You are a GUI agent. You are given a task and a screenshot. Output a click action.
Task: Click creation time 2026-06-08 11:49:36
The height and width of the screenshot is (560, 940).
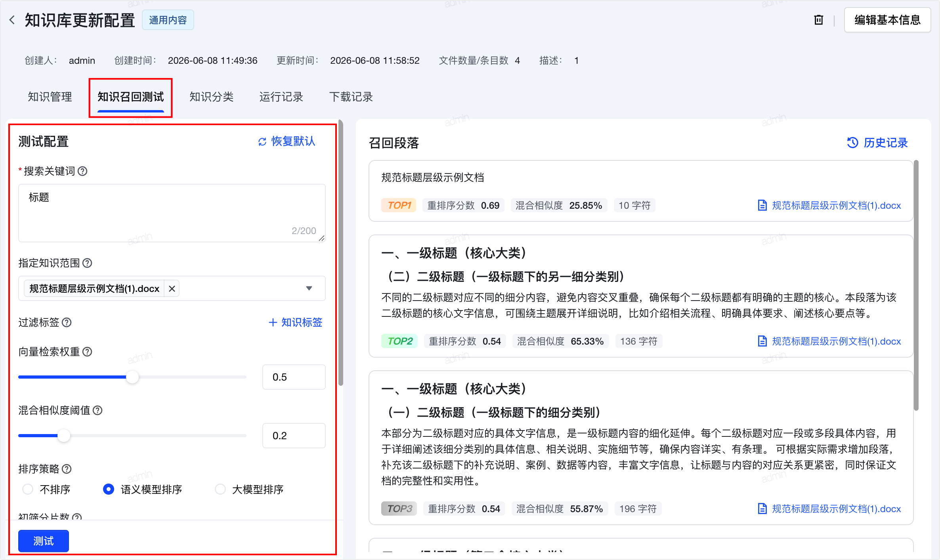pos(213,61)
